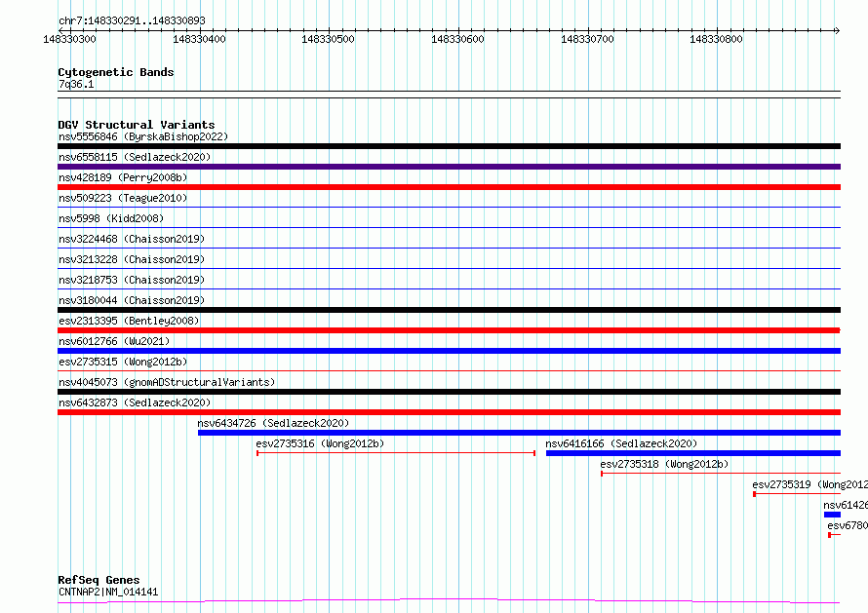Select the nsv3224468 (Chaisson2019) label
Screen dimensions: 868x613
(132, 239)
